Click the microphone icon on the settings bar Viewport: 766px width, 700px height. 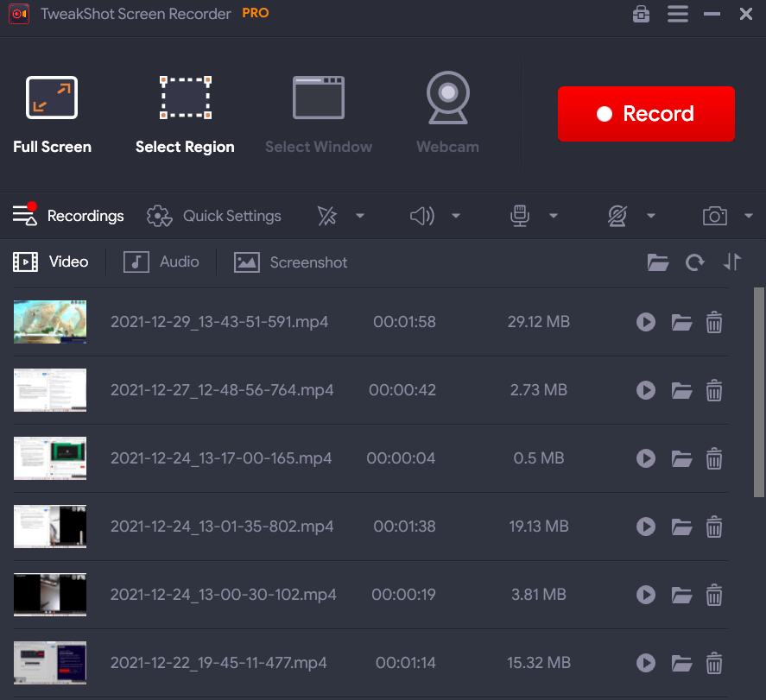520,216
